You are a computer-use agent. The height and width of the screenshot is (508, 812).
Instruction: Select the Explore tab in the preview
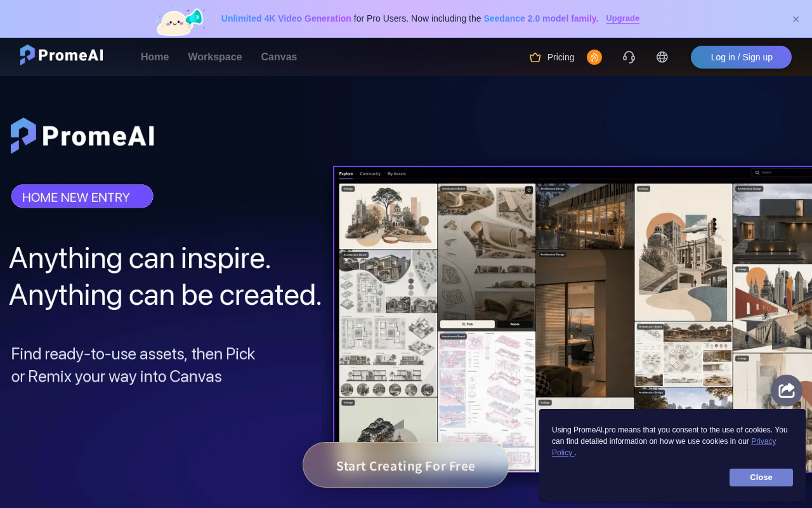[346, 174]
